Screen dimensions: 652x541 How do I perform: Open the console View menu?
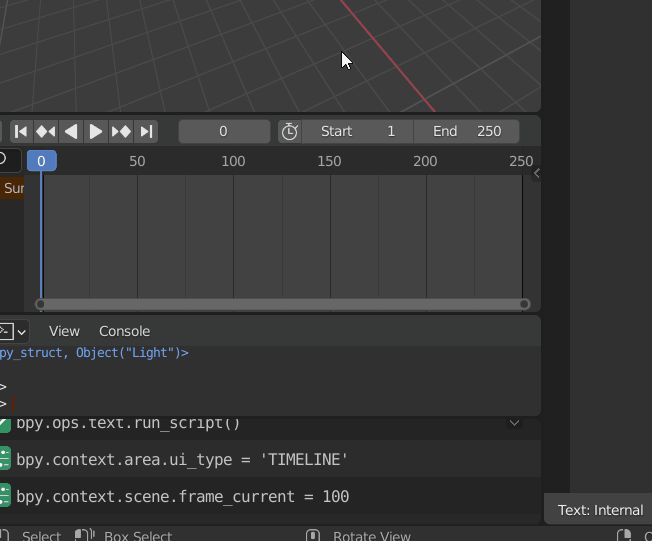click(x=64, y=331)
